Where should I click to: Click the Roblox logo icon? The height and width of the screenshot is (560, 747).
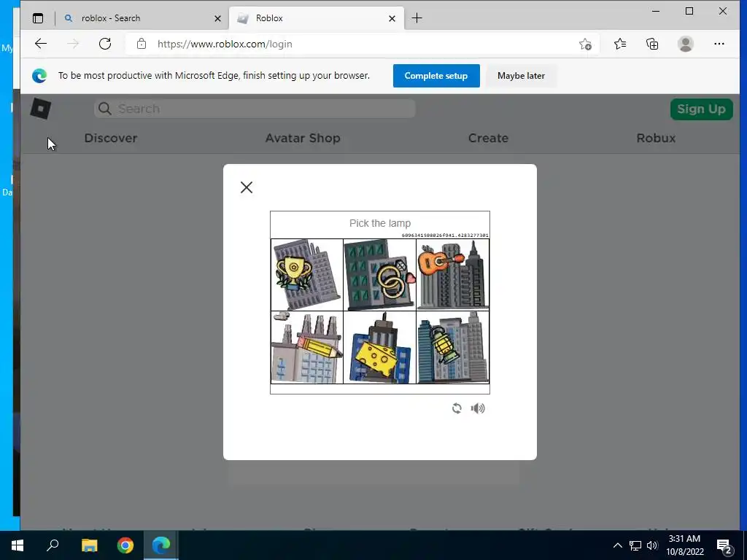click(41, 109)
